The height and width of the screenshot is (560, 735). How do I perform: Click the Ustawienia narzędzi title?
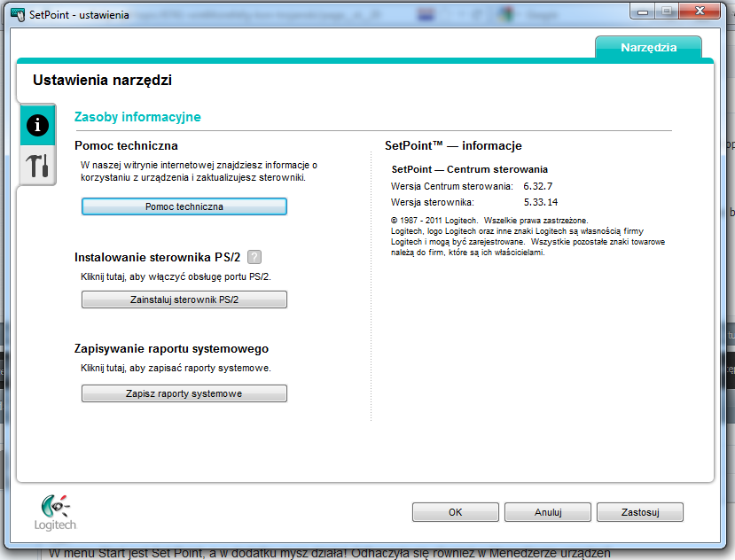click(102, 80)
